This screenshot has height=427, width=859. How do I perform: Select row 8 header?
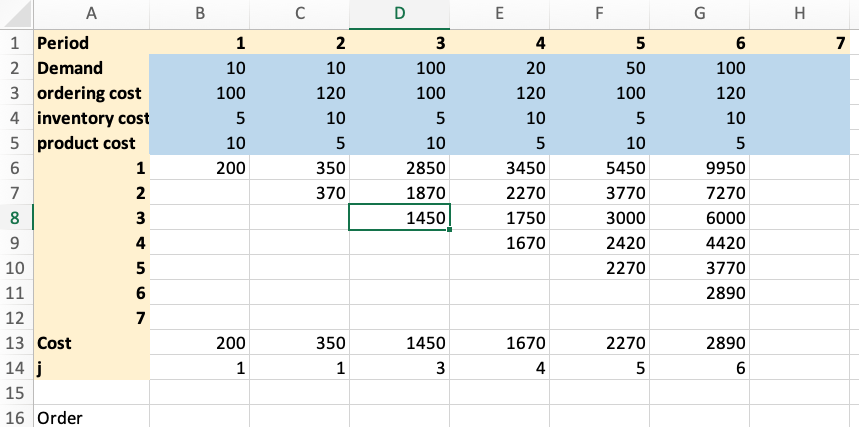pyautogui.click(x=16, y=218)
